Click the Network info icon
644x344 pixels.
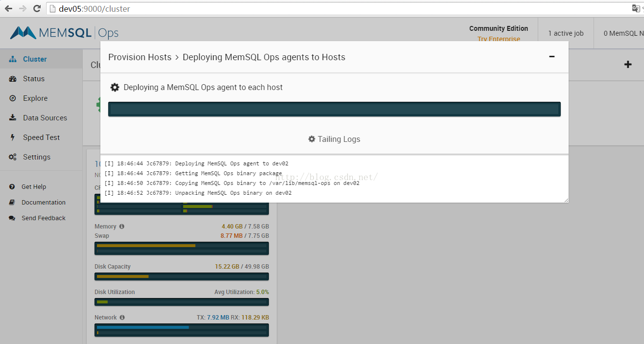click(122, 318)
